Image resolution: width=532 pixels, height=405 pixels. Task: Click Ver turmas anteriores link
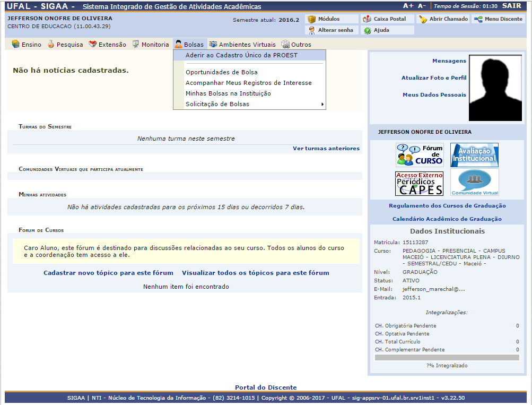tap(326, 149)
